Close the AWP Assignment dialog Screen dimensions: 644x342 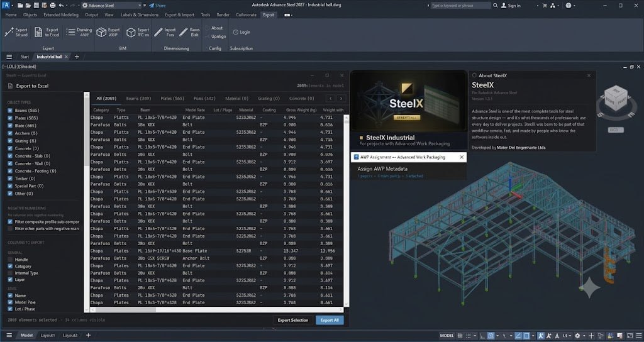pyautogui.click(x=462, y=157)
